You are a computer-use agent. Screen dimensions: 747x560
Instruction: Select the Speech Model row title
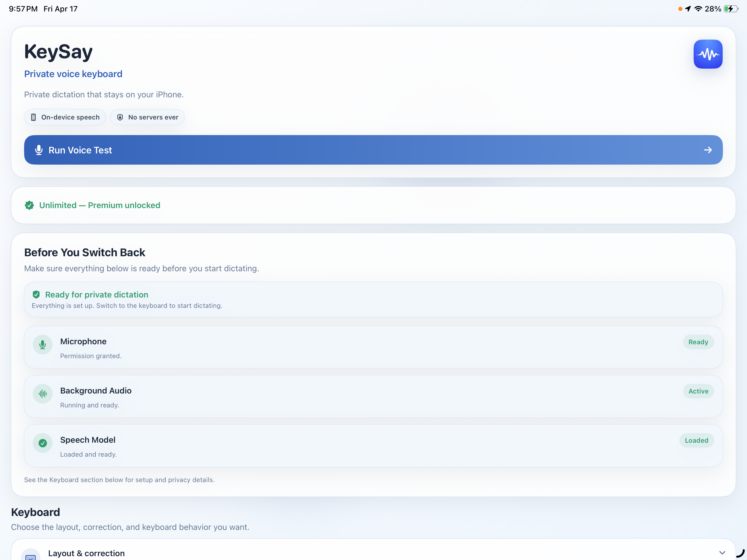tap(88, 440)
